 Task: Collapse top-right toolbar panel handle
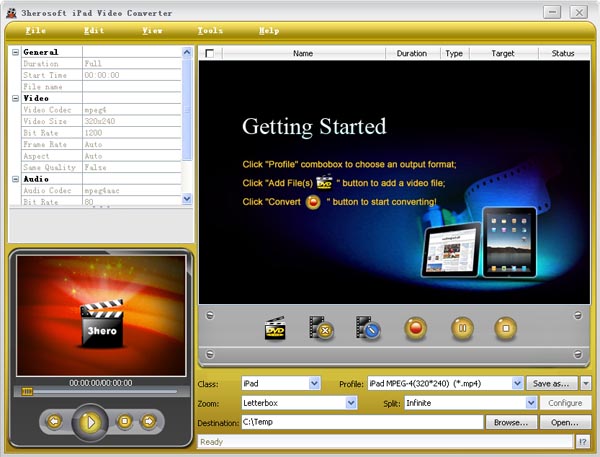[x=578, y=315]
